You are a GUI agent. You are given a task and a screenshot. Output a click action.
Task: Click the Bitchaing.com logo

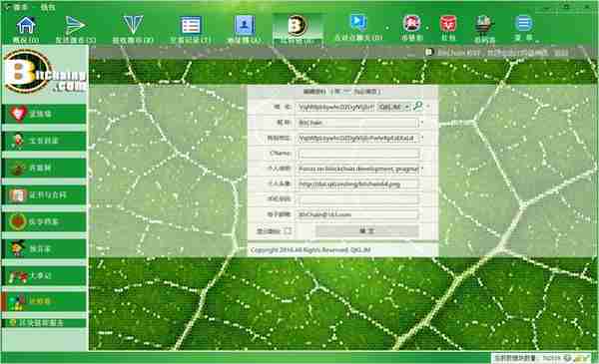click(44, 71)
